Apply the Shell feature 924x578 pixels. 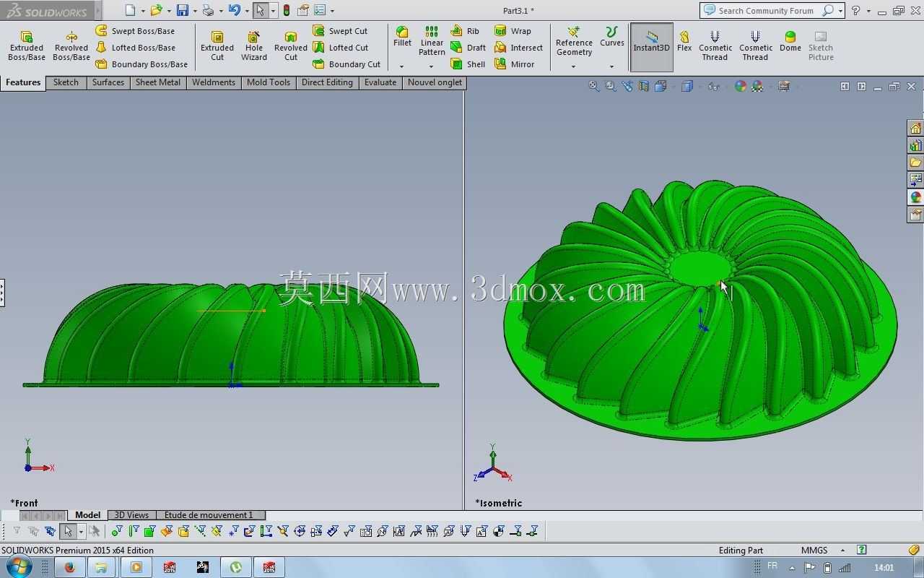pyautogui.click(x=468, y=64)
